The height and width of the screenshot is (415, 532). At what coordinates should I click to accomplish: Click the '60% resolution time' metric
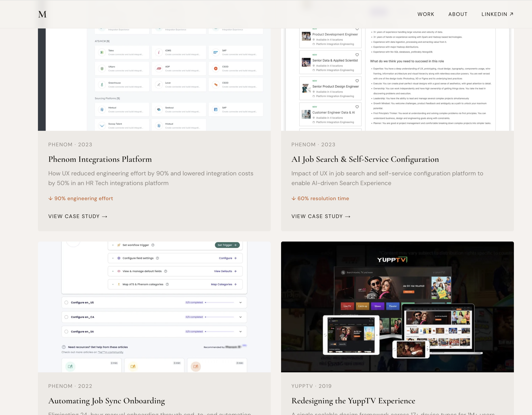(320, 198)
